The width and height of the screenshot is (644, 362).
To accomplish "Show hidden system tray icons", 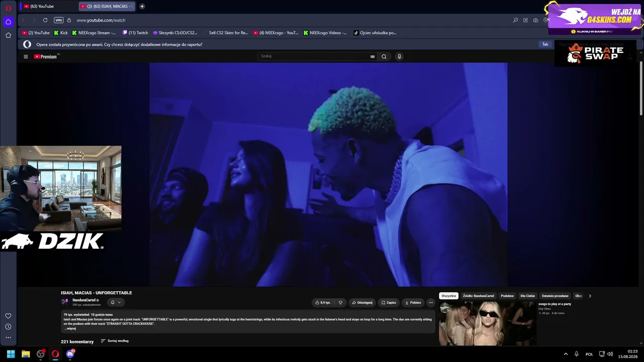I will pos(566,354).
